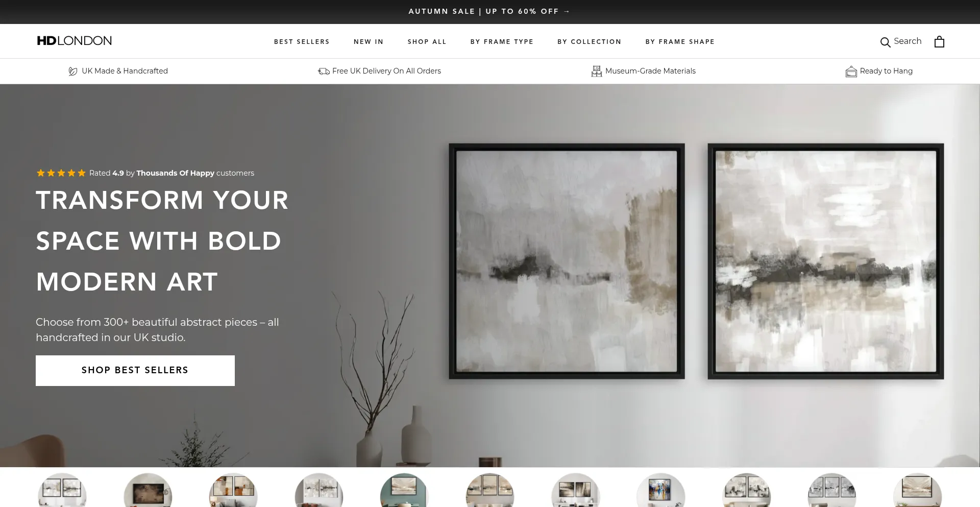Viewport: 980px width, 507px height.
Task: Select the green-wall circular collection thumbnail
Action: pos(404,490)
